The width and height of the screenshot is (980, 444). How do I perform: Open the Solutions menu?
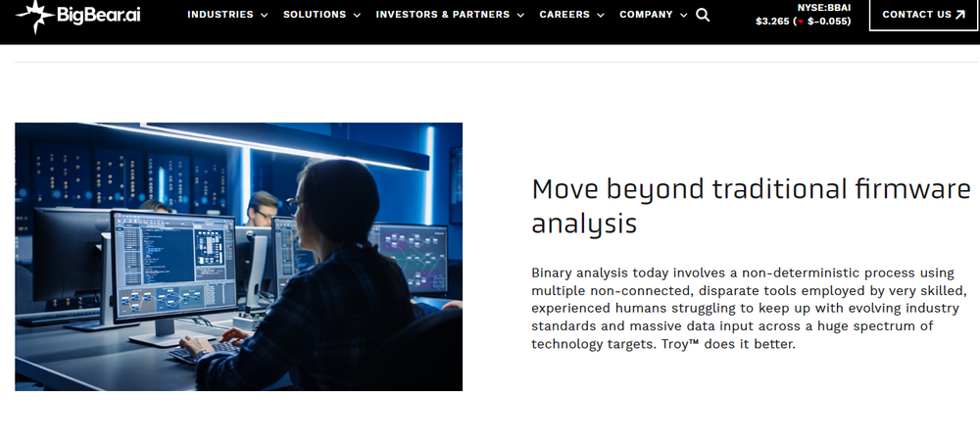click(315, 15)
